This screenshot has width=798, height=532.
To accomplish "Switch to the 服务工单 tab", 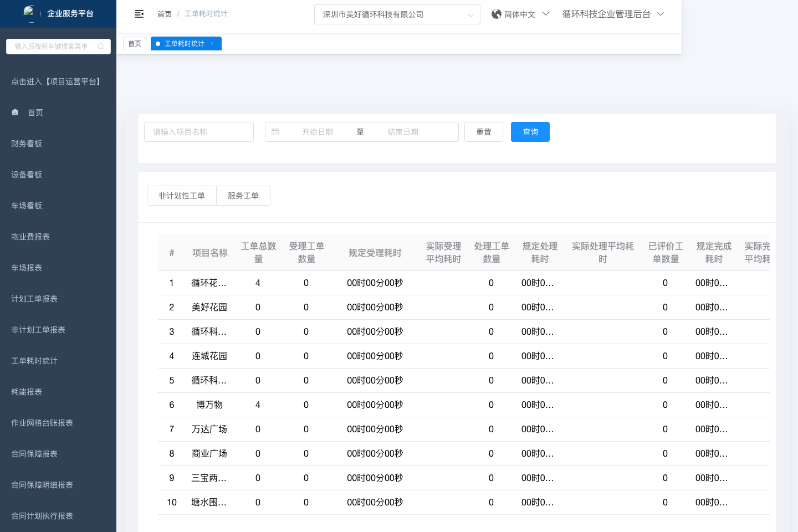I will [x=243, y=196].
